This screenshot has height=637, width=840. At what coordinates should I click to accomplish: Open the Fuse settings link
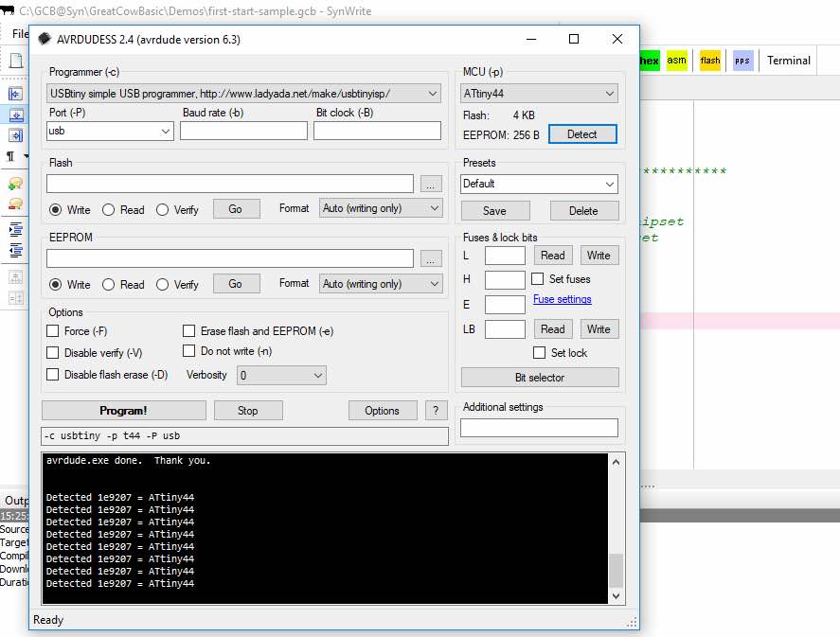tap(562, 299)
